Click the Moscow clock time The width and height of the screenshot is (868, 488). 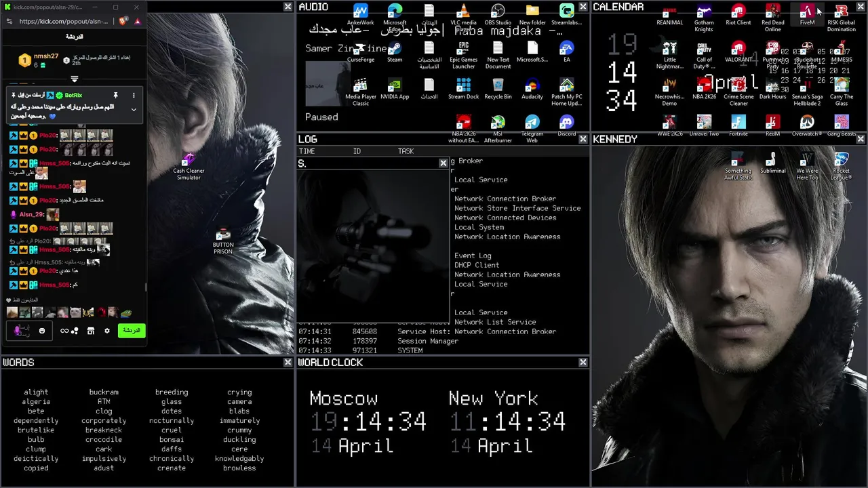368,422
